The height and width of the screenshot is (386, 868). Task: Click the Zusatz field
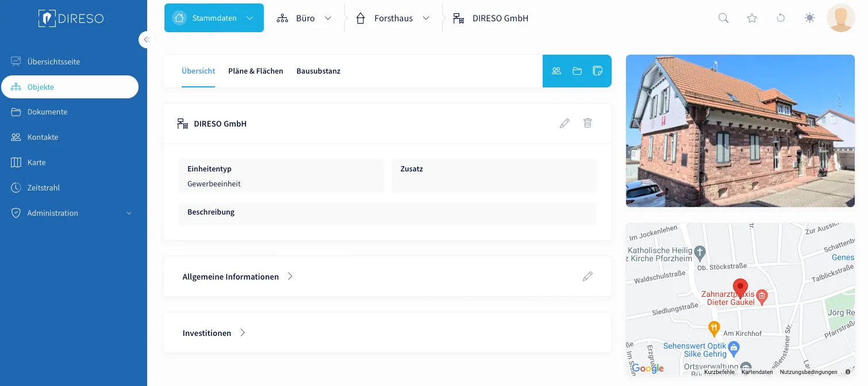tap(494, 176)
